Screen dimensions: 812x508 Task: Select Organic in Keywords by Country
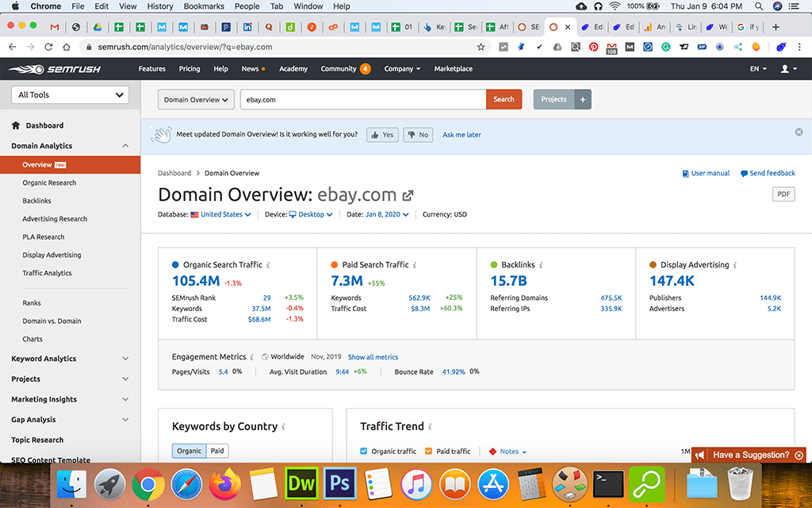(189, 451)
